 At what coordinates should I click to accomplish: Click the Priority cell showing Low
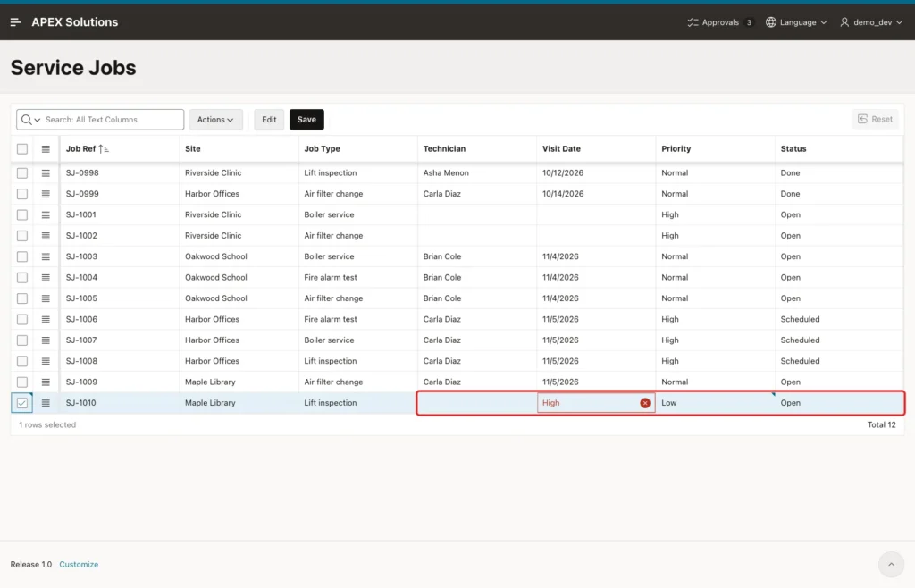716,403
